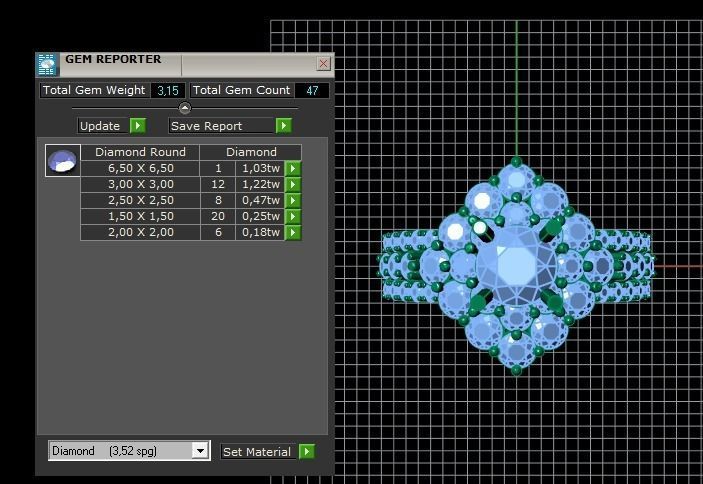The width and height of the screenshot is (703, 484).
Task: Click the count cell showing 6
Action: pyautogui.click(x=218, y=233)
